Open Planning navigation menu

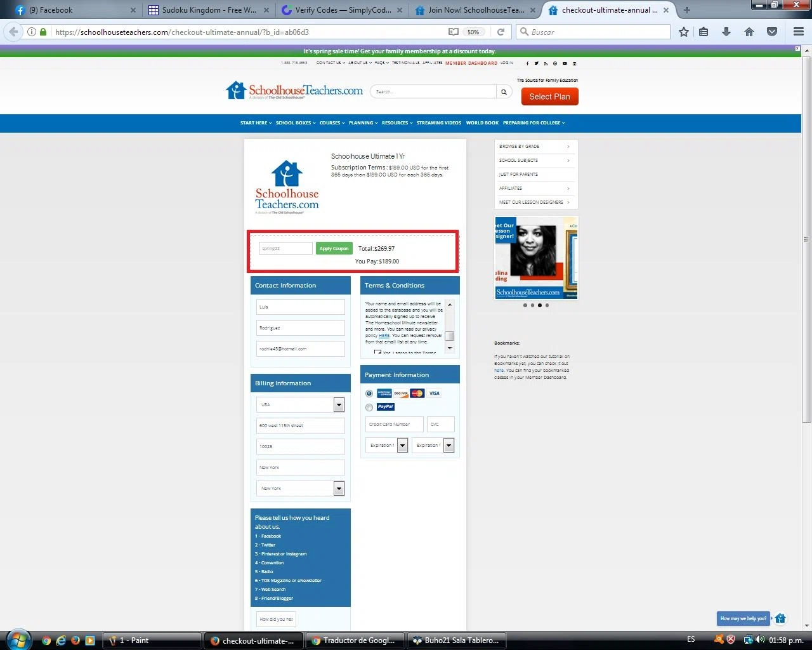tap(363, 123)
